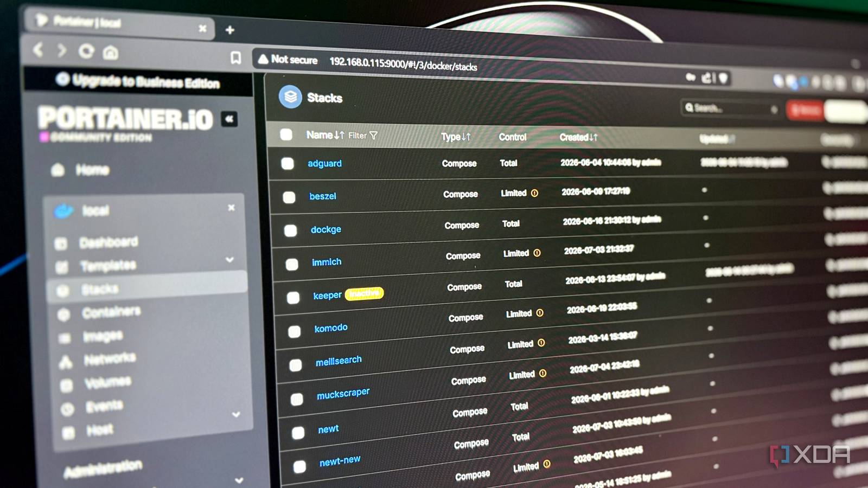
Task: Open Images via its sidebar icon
Action: pos(65,338)
